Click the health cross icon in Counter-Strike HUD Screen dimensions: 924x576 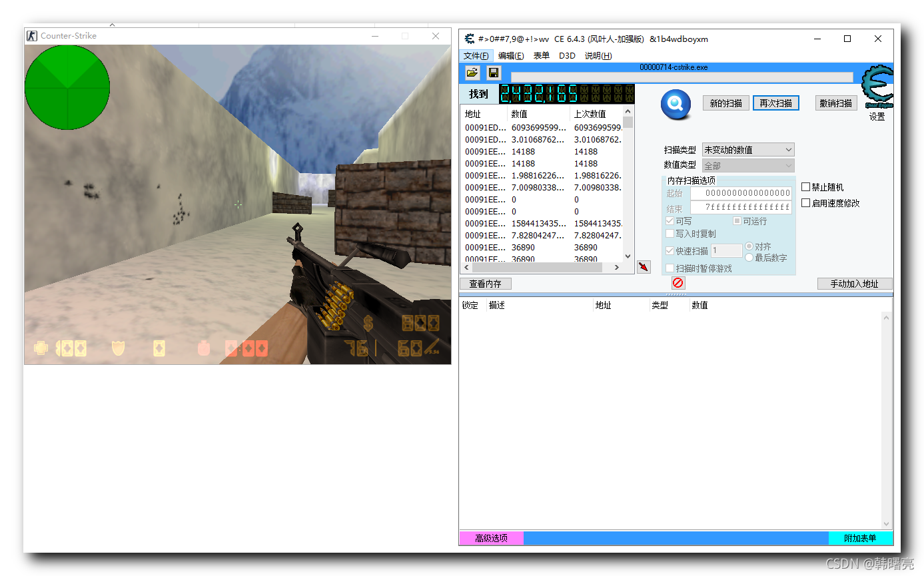pos(41,348)
